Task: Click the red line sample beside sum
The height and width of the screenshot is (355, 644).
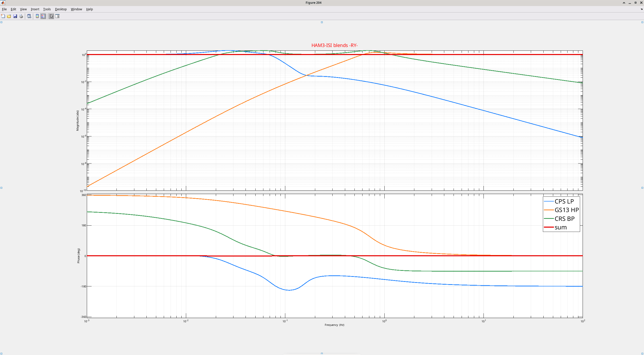Action: (x=549, y=227)
